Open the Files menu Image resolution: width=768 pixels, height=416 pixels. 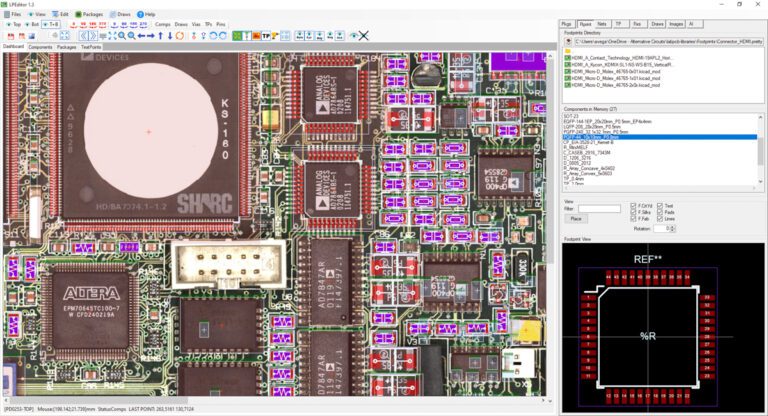(x=13, y=14)
